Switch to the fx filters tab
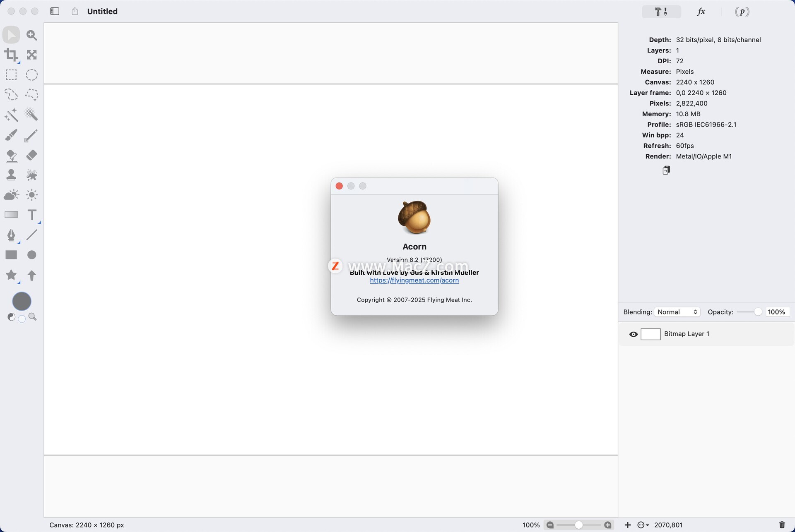This screenshot has height=532, width=795. tap(701, 12)
